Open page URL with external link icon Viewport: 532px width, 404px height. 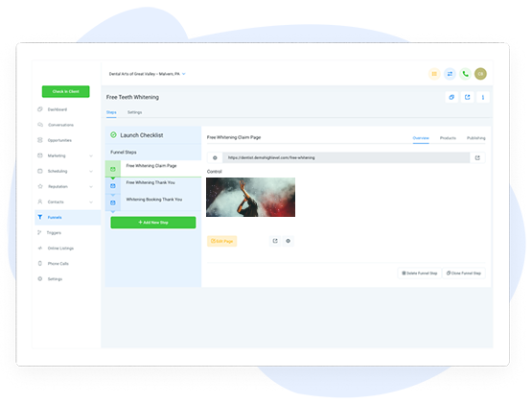tap(477, 157)
